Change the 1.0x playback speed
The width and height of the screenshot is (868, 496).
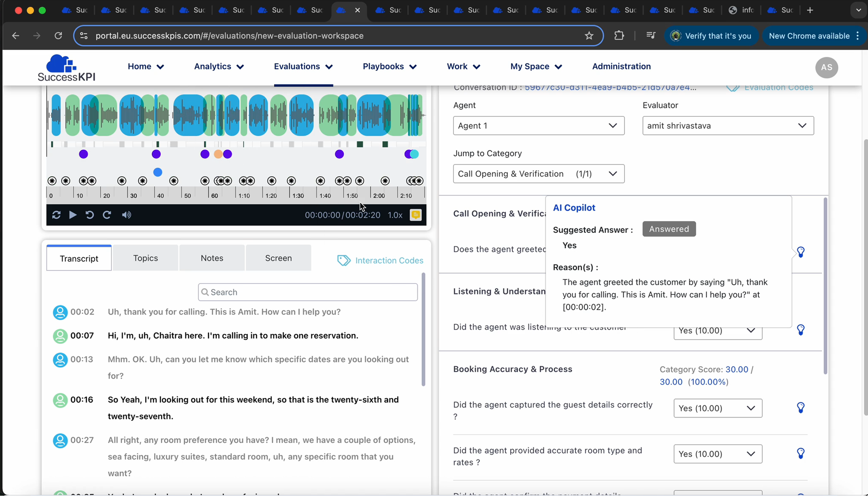[395, 215]
